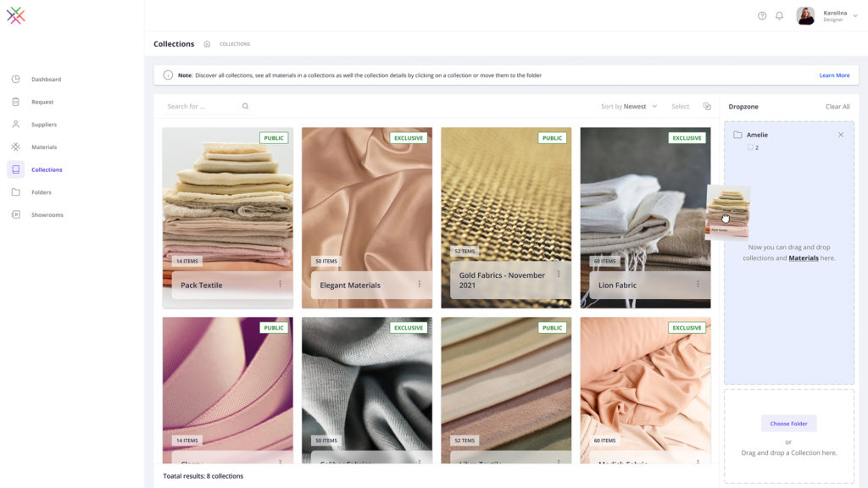Go to Suppliers section
This screenshot has width=868, height=488.
(44, 125)
